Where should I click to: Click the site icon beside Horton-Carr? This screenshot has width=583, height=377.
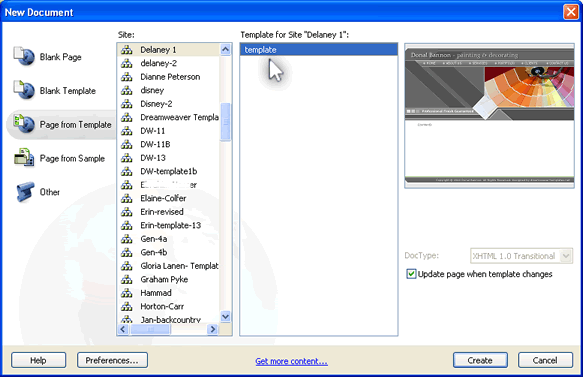point(127,306)
